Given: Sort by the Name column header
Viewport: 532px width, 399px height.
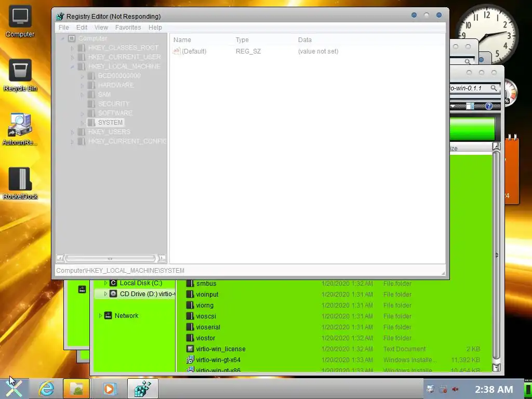Looking at the screenshot, I should (182, 39).
